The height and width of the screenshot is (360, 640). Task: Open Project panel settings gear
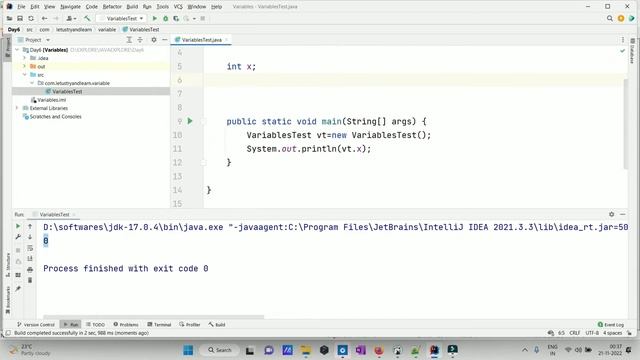[x=153, y=40]
